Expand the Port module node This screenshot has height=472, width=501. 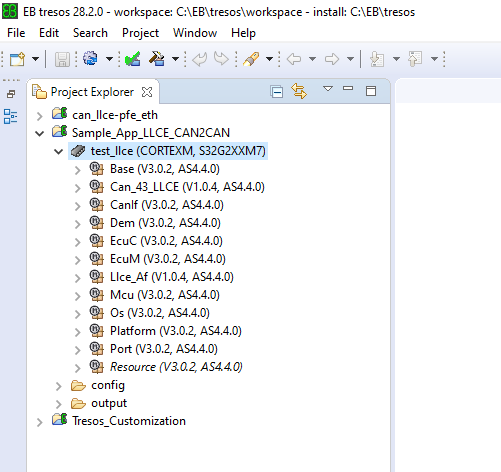pyautogui.click(x=78, y=350)
